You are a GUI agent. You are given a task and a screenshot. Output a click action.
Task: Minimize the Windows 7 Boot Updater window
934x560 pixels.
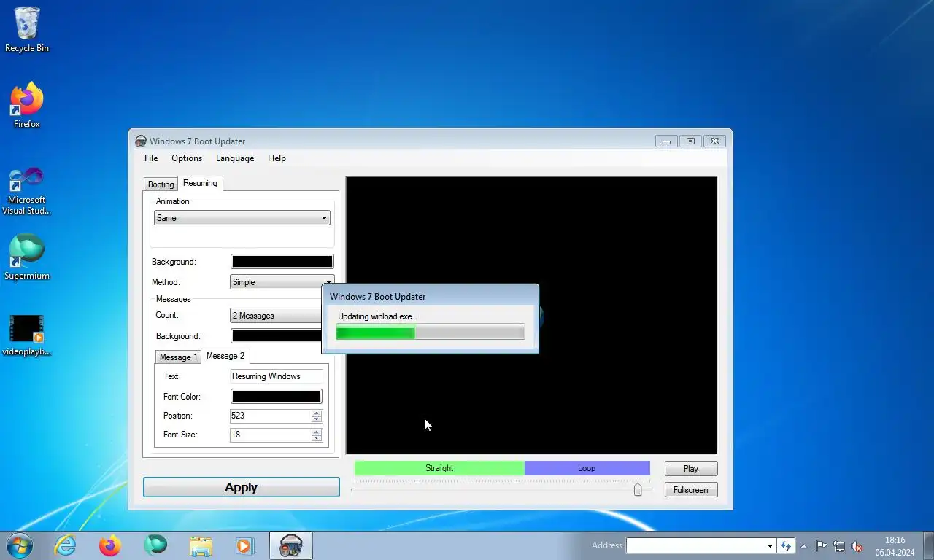coord(666,141)
